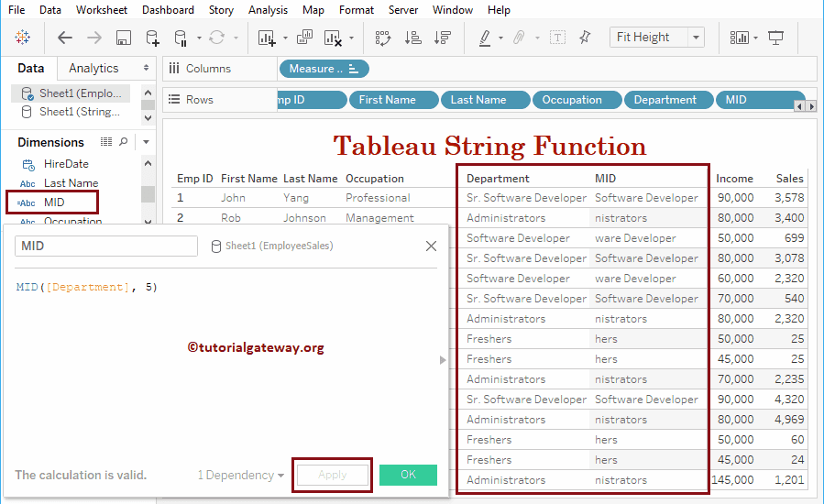Viewport: 824px width, 504px height.
Task: Switch to the Analytics tab
Action: coord(93,69)
